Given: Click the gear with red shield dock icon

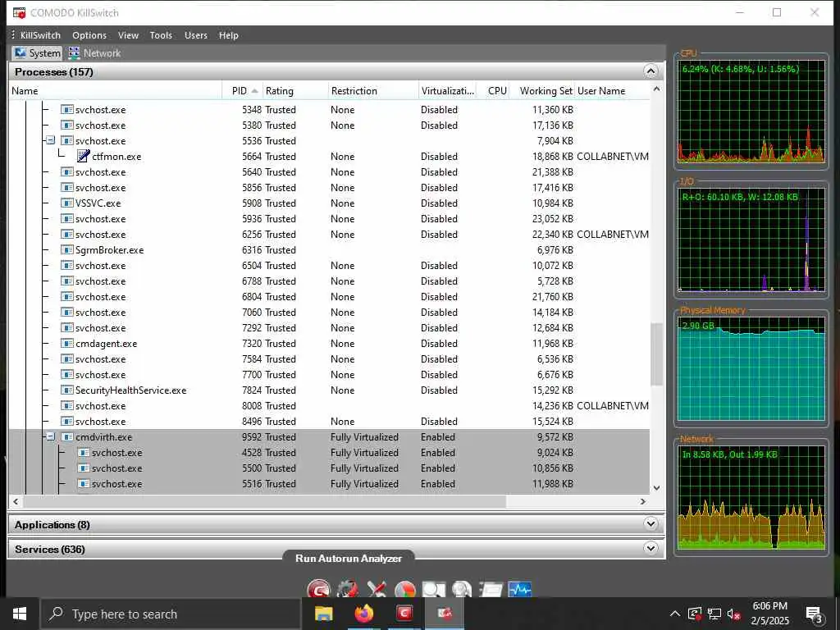Looking at the screenshot, I should click(x=348, y=589).
